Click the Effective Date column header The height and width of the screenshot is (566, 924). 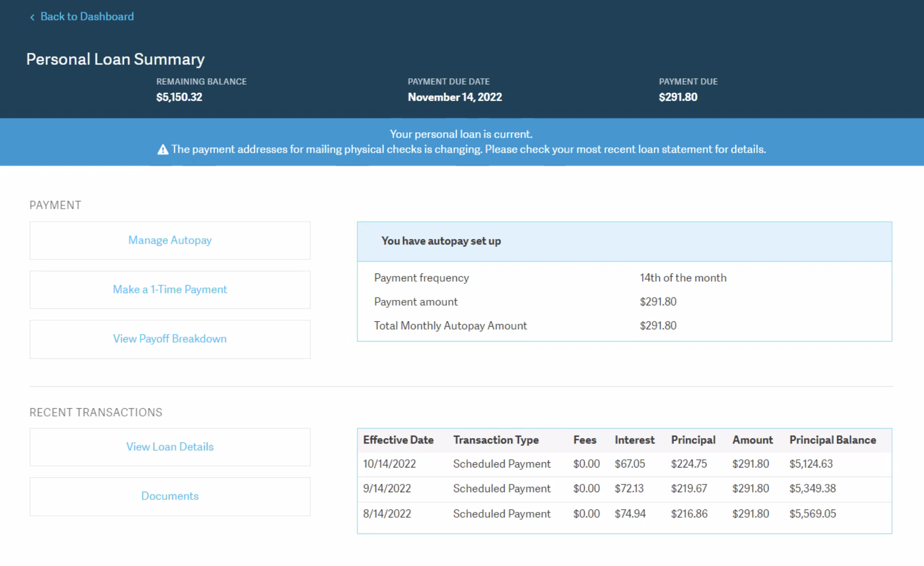coord(398,440)
